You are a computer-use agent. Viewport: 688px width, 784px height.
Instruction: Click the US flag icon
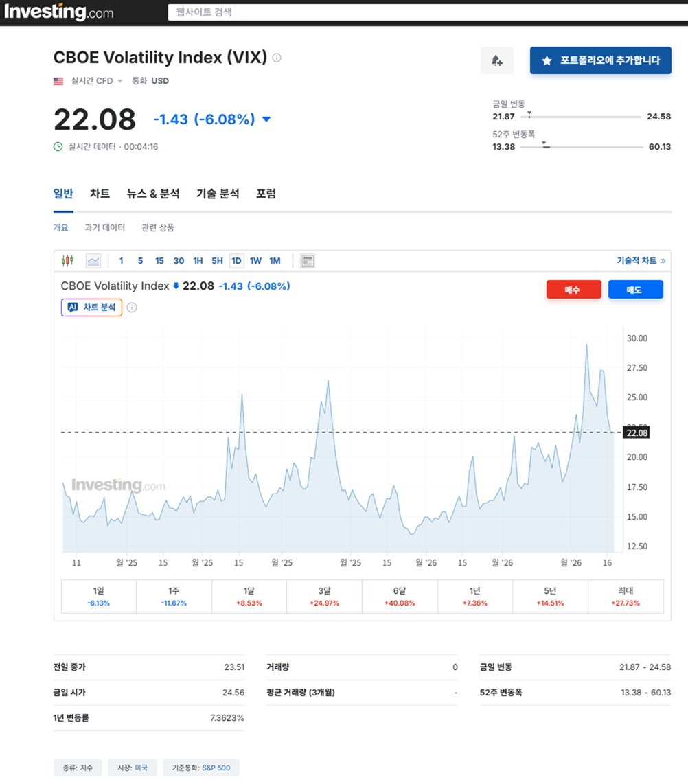point(58,81)
